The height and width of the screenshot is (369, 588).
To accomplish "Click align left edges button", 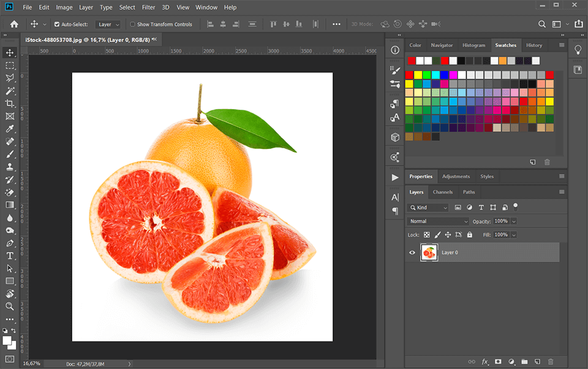I will [210, 24].
